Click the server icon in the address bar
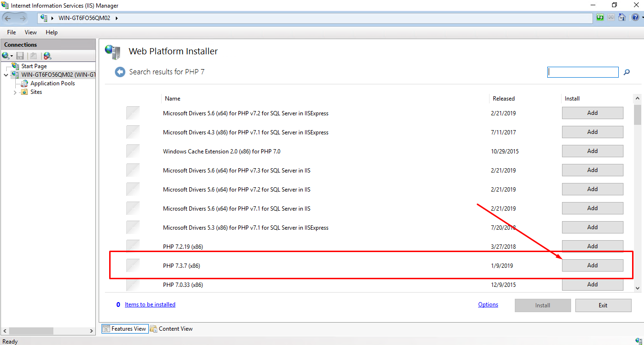This screenshot has height=345, width=644. coord(44,18)
